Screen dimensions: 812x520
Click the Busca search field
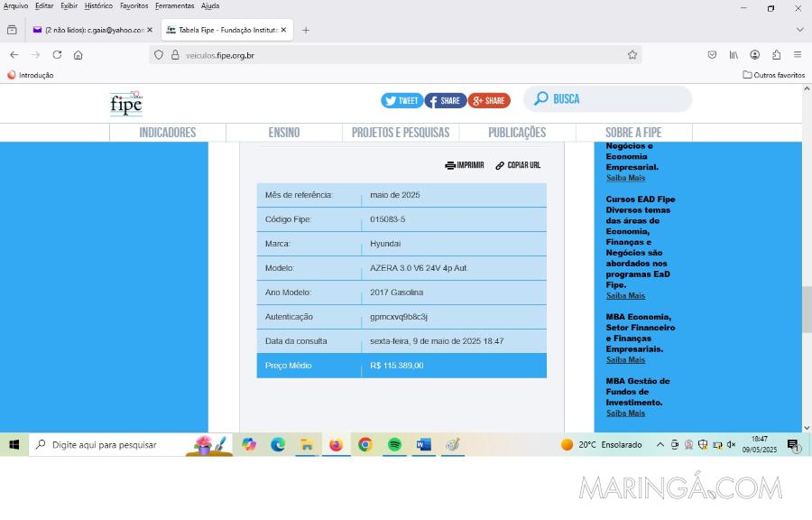coord(607,99)
